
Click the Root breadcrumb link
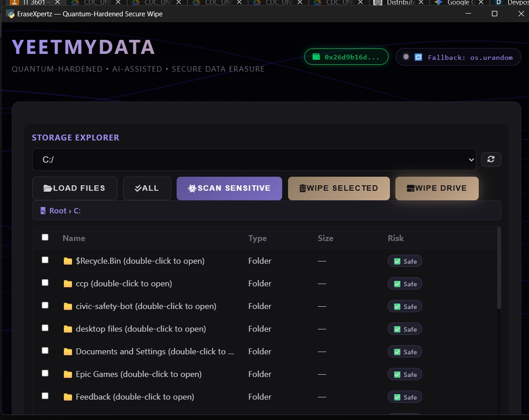(58, 211)
